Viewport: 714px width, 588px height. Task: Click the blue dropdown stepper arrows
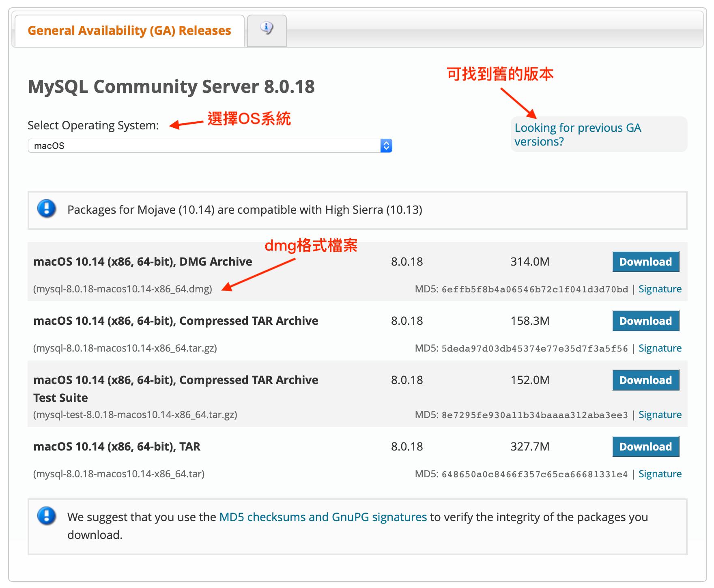click(386, 146)
